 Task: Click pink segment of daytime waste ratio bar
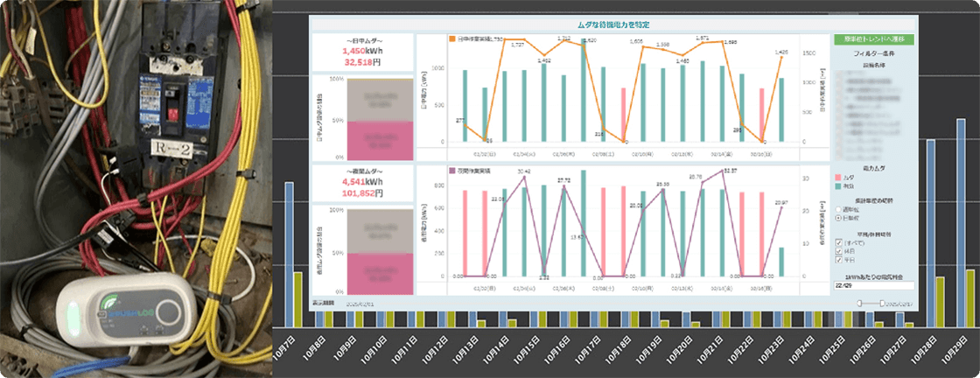pyautogui.click(x=362, y=138)
